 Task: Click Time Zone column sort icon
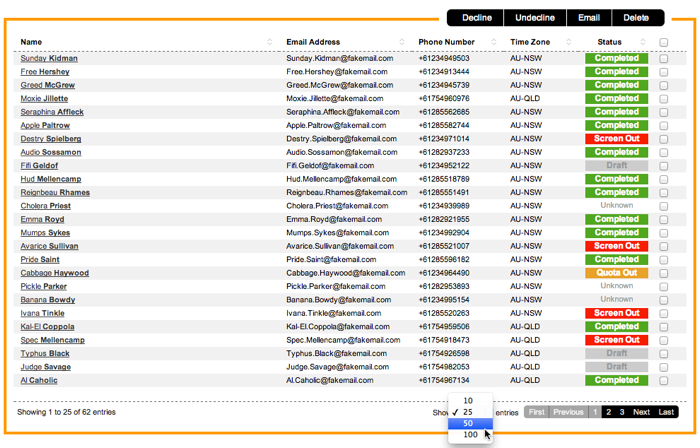[x=569, y=42]
